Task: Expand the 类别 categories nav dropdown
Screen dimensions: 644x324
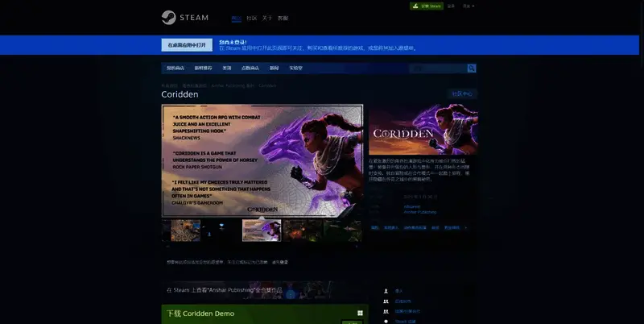Action: click(x=226, y=69)
